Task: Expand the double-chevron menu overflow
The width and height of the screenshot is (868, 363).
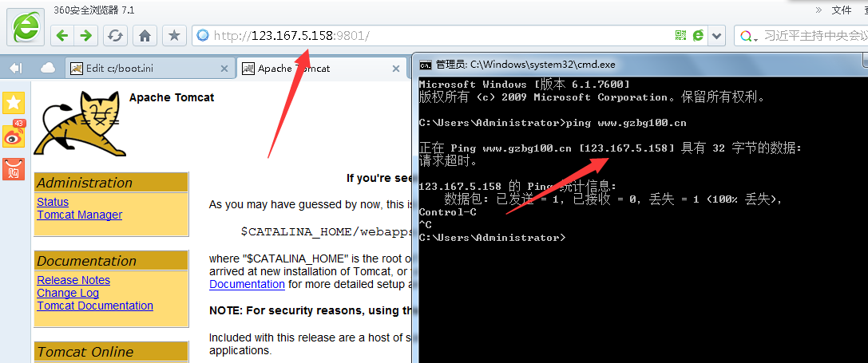Action: (818, 10)
